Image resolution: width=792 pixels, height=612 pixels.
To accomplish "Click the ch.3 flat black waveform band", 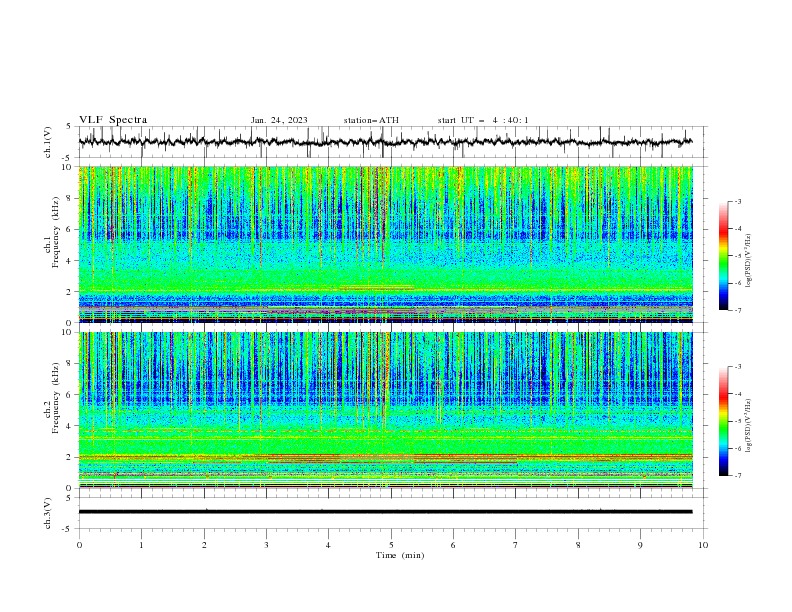I will point(385,512).
